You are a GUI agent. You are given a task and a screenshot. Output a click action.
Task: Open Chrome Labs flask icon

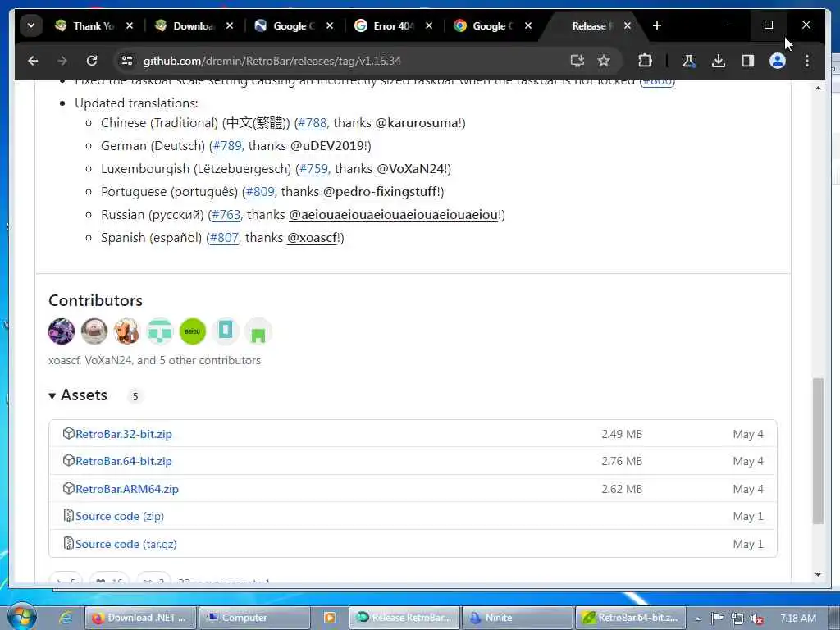click(x=688, y=61)
